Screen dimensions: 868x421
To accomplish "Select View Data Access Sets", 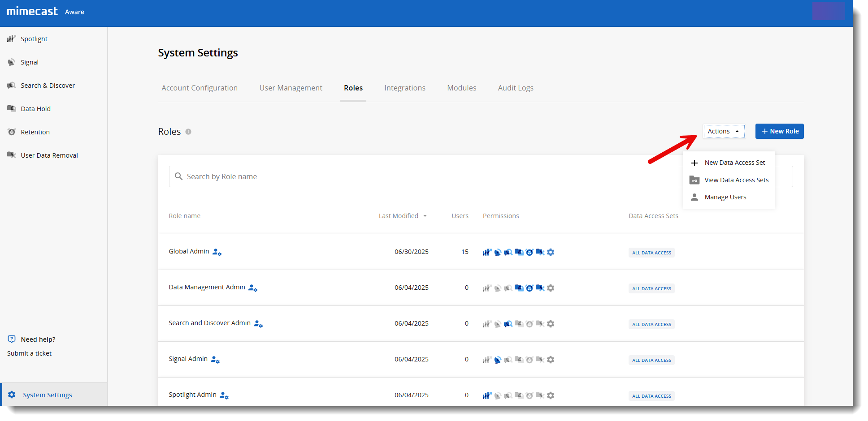I will (x=736, y=180).
